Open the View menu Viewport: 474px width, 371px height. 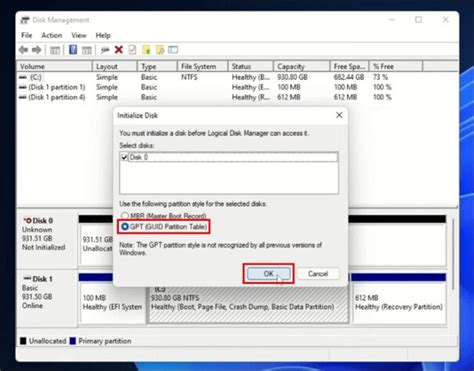79,35
